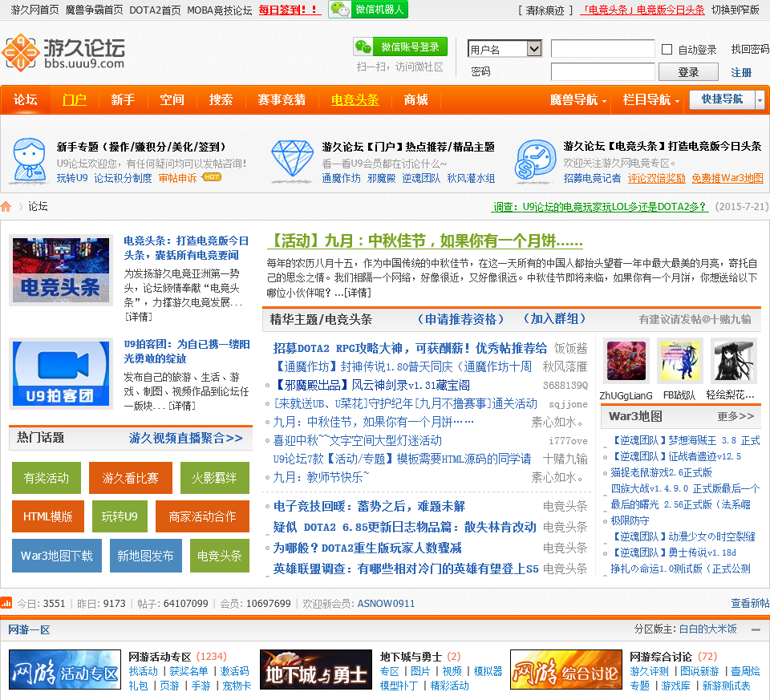
Task: Click the HTML模版 topic tile
Action: (48, 516)
